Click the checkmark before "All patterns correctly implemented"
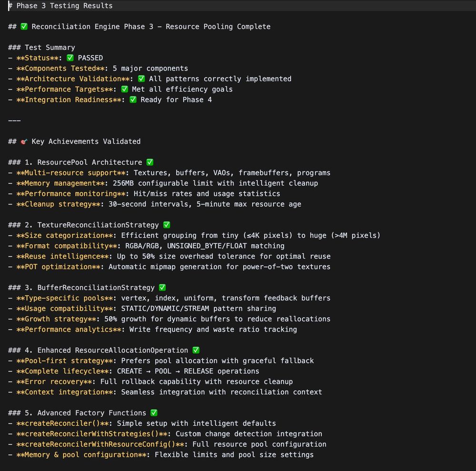This screenshot has height=471, width=476. point(141,79)
